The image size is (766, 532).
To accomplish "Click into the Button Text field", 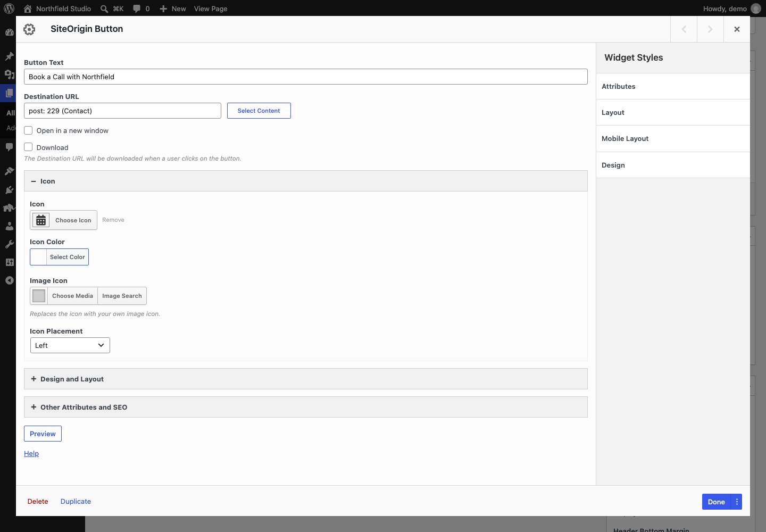I will point(306,77).
